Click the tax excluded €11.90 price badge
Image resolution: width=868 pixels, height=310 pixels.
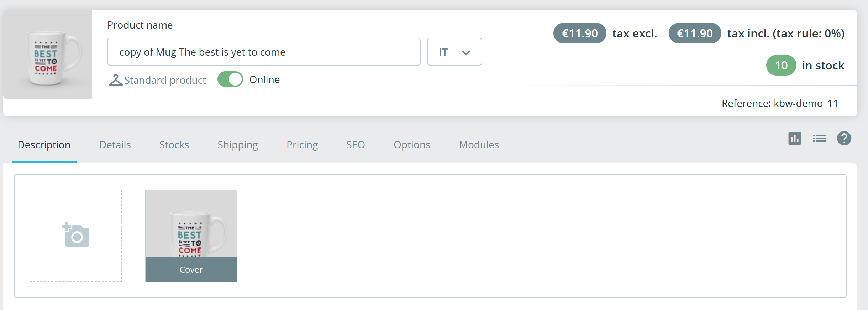pos(579,33)
